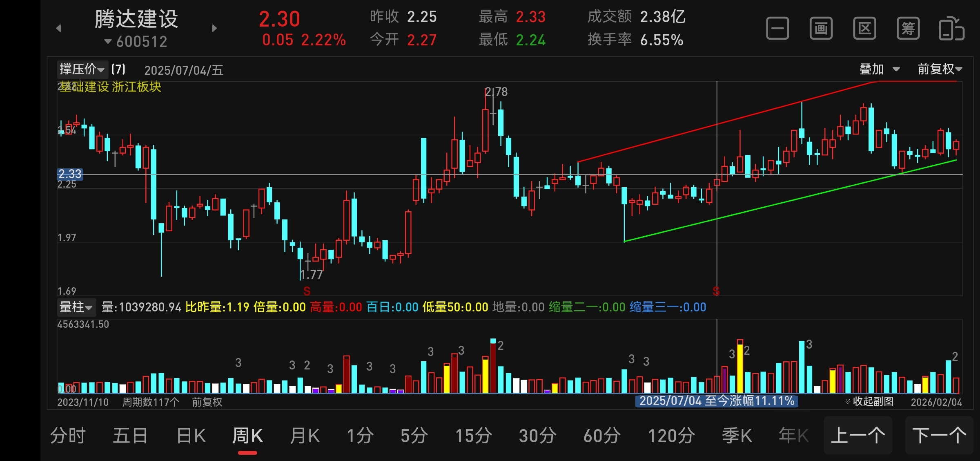Viewport: 980px width, 461px height.
Task: Tap the device rotate screen icon
Action: click(x=951, y=29)
